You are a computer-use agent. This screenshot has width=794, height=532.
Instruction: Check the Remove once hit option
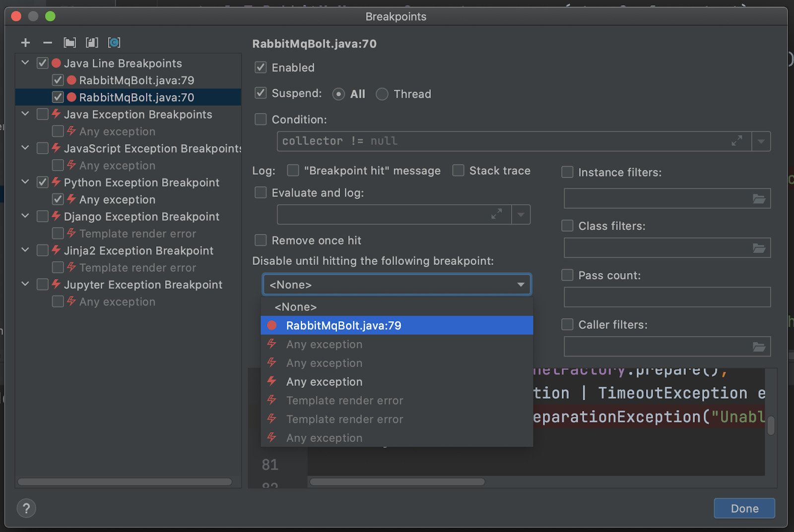point(261,240)
